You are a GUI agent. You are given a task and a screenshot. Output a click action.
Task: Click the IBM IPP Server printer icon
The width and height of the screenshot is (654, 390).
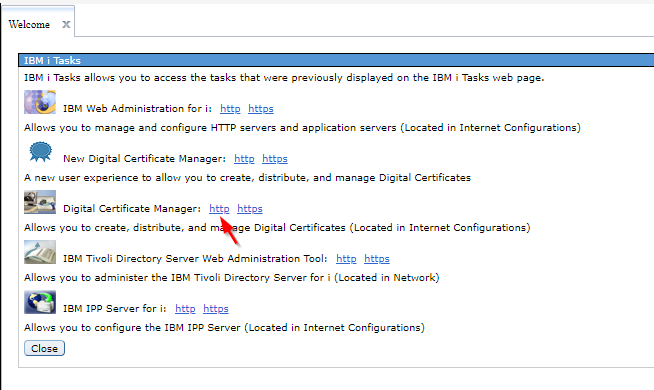pyautogui.click(x=40, y=302)
